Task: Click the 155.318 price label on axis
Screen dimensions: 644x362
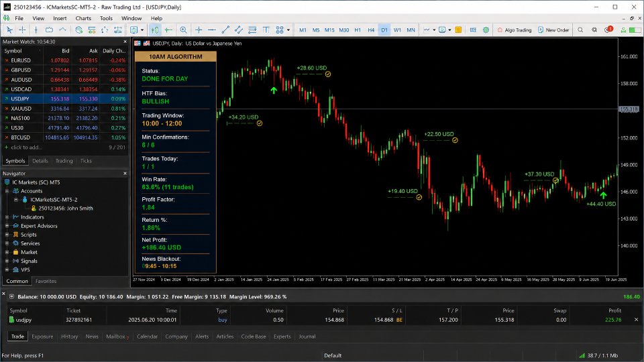Action: pos(629,109)
